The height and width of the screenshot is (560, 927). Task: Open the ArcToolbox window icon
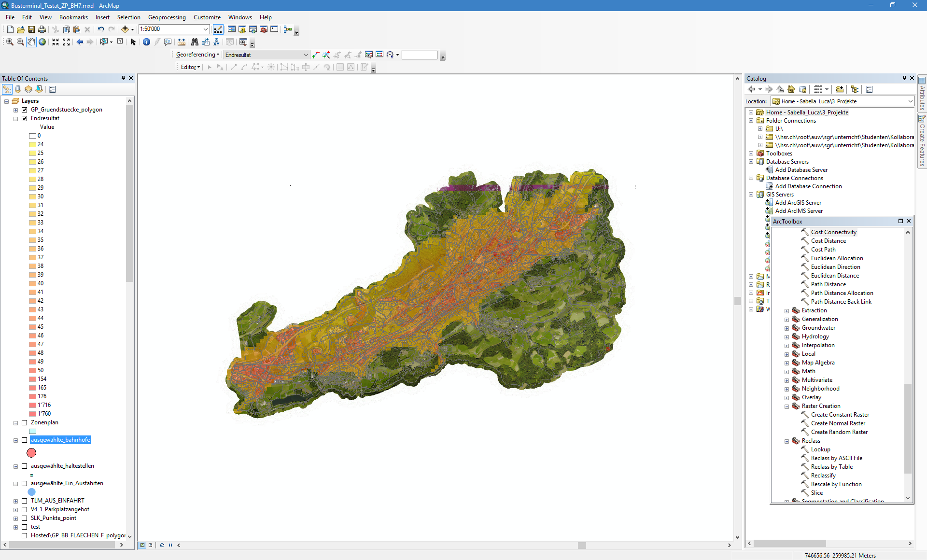point(264,29)
